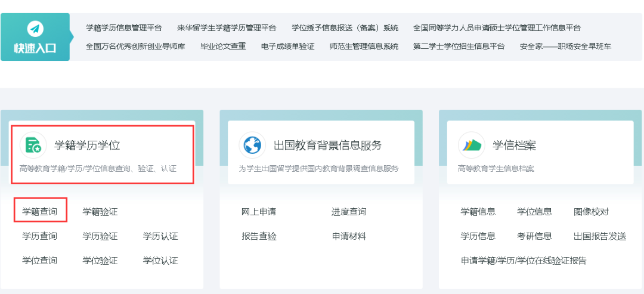Open 电子成绩单验证 link
Viewport: 644px width, 294px height.
(288, 47)
